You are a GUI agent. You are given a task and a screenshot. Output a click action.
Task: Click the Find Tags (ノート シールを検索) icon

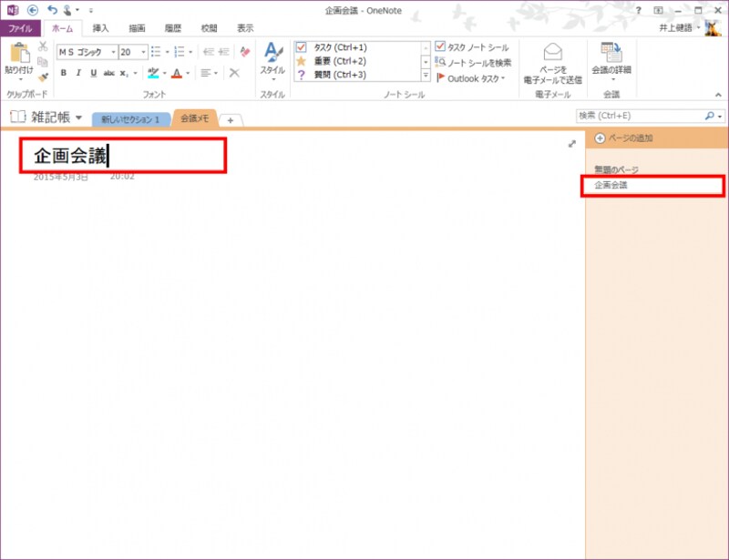click(440, 63)
